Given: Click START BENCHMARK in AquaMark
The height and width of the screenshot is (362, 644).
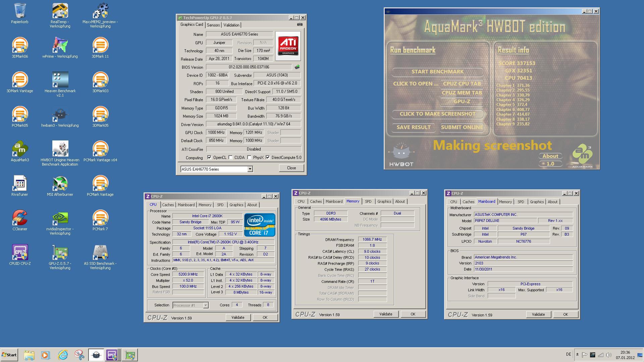Looking at the screenshot, I should (437, 72).
